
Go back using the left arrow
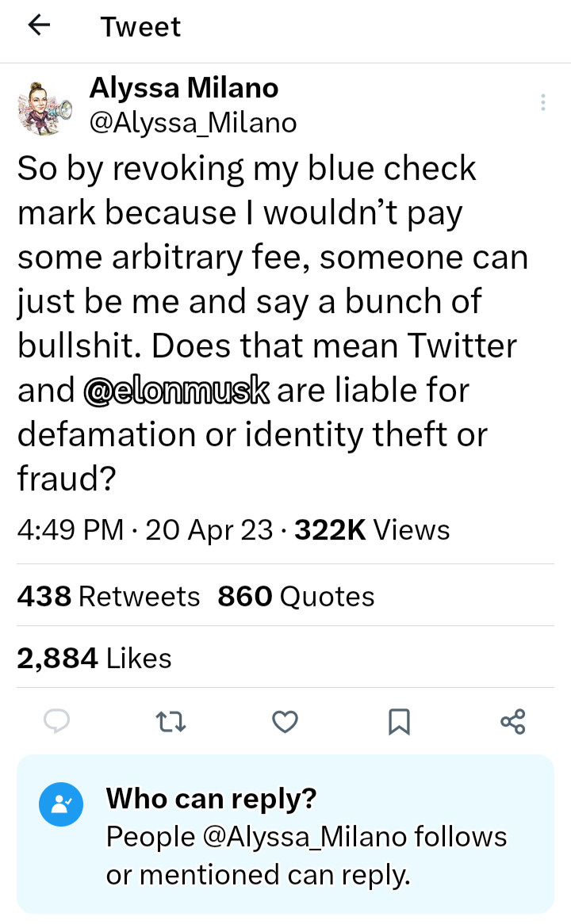pyautogui.click(x=39, y=26)
